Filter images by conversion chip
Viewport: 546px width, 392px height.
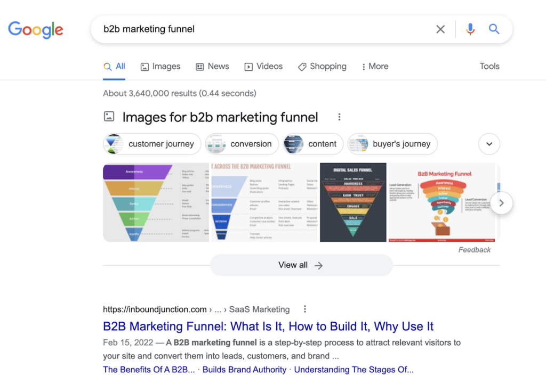click(242, 144)
